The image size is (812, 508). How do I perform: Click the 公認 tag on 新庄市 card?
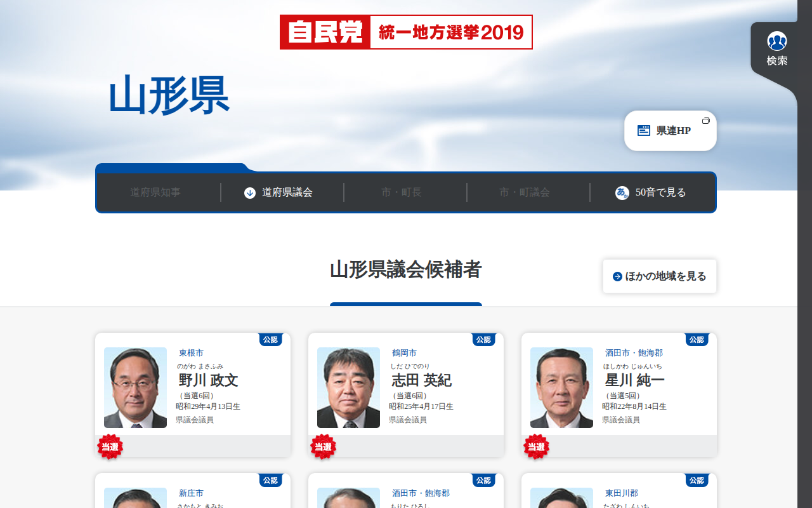pyautogui.click(x=271, y=480)
